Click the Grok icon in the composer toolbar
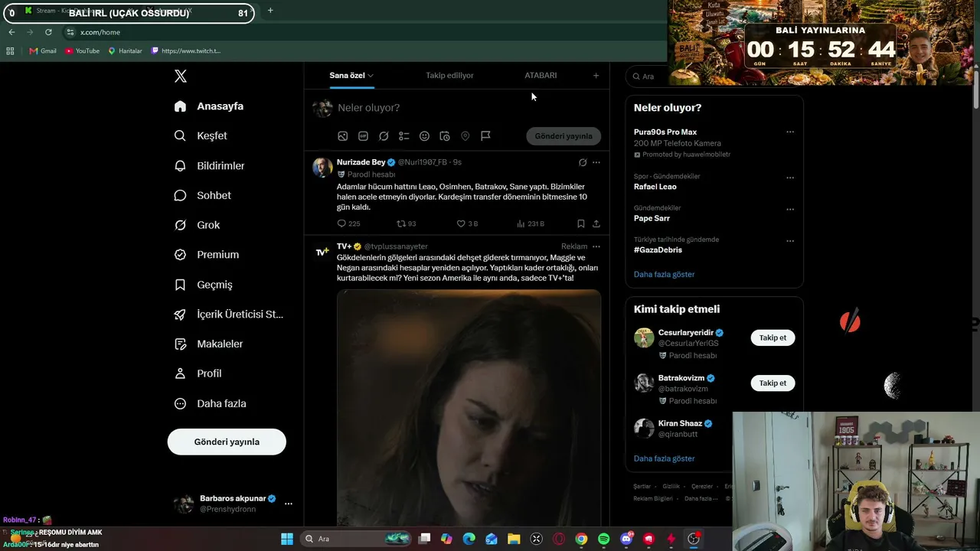Screen dimensions: 980x551 click(x=384, y=136)
